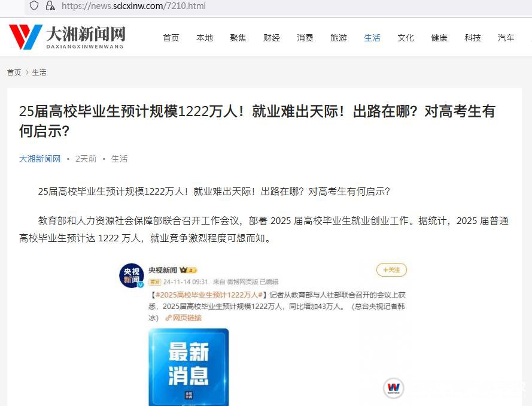Click the 首页 breadcrumb link
The image size is (532, 406).
14,72
